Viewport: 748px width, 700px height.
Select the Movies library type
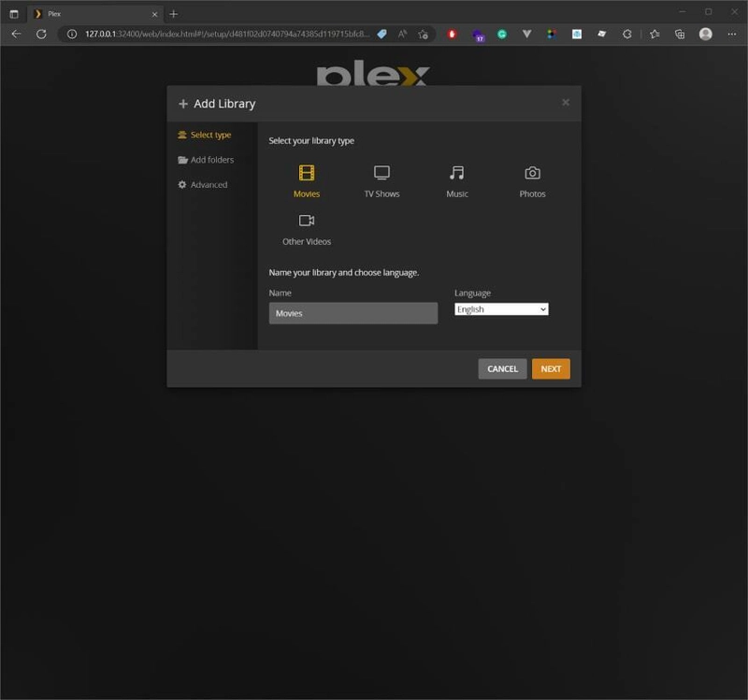[307, 181]
